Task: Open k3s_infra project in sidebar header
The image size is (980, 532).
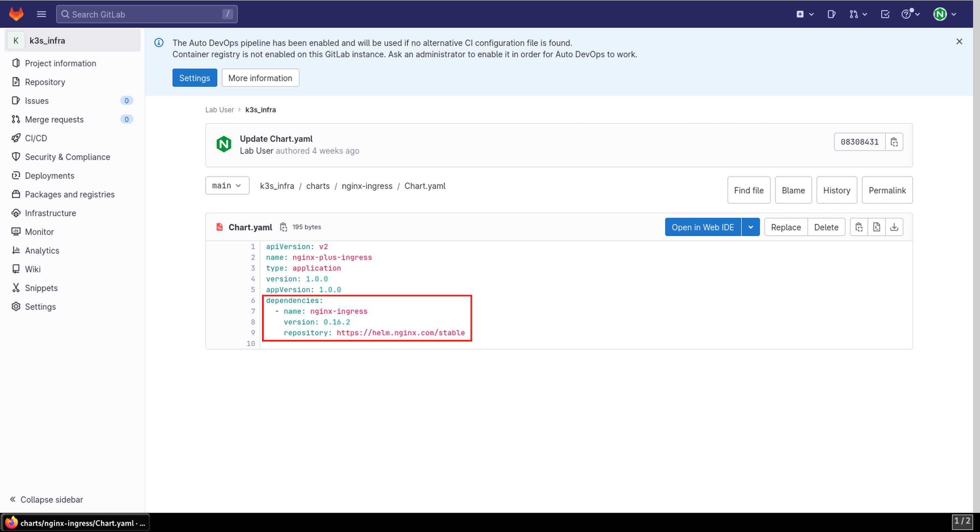Action: point(73,41)
